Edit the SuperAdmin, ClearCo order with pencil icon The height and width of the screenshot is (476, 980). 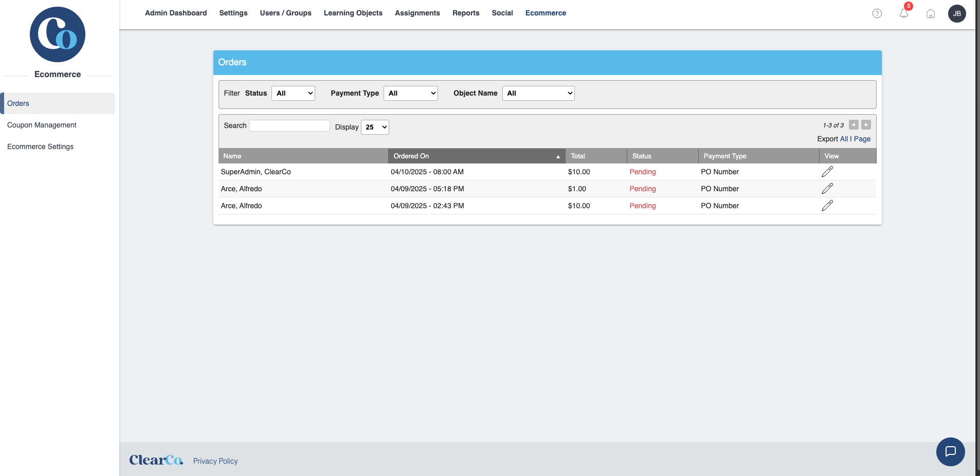click(827, 172)
